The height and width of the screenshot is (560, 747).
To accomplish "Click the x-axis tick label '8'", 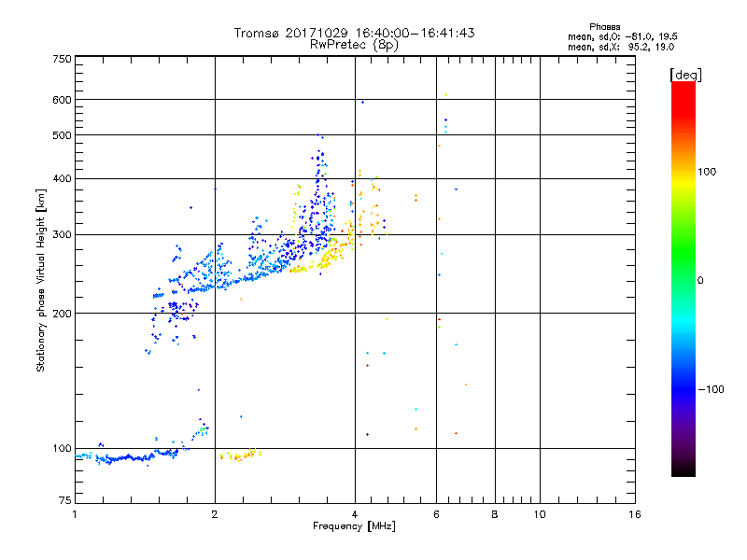I will 495,514.
